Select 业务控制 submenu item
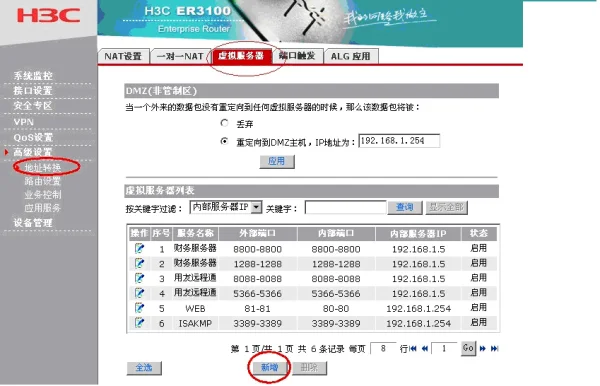600x386 pixels. pos(42,195)
